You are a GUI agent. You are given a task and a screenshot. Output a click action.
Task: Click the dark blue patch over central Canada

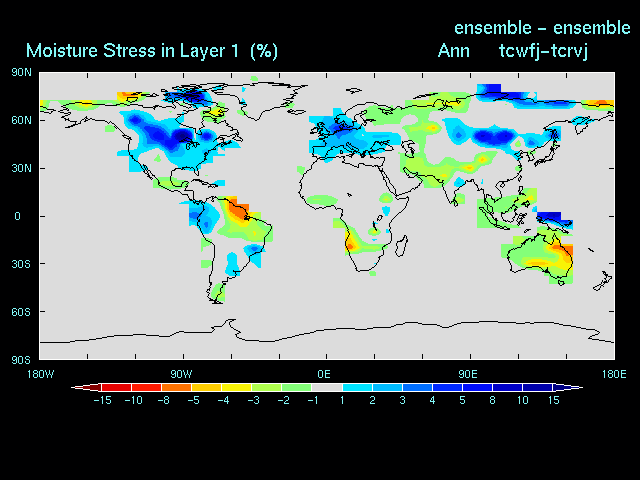click(x=181, y=135)
